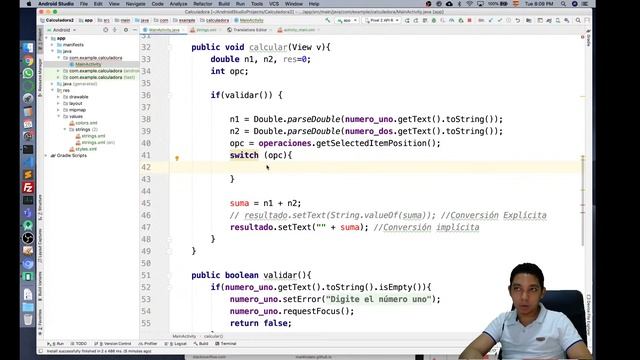Open the Profiler tool window
The image size is (640, 360).
148,344
